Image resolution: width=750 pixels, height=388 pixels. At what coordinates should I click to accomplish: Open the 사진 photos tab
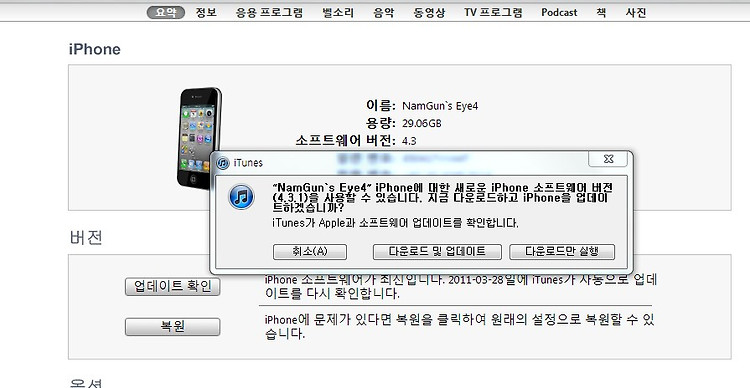point(636,12)
